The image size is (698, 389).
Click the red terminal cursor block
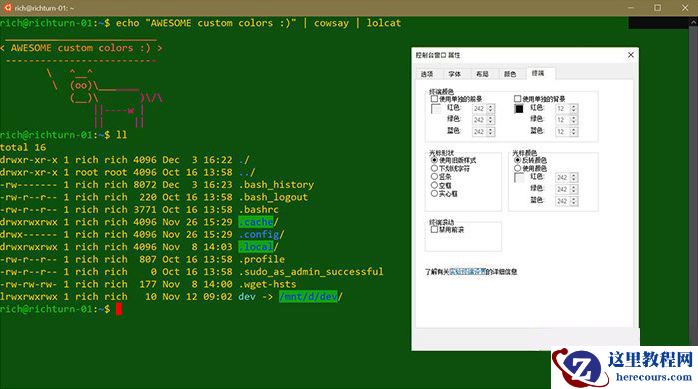[x=119, y=309]
